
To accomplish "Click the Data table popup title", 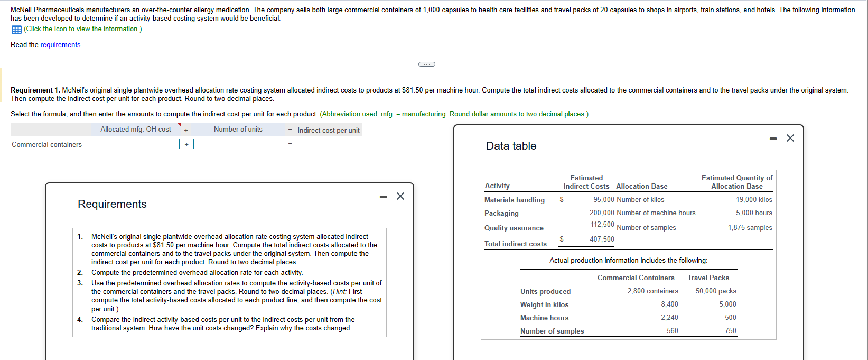I will [x=511, y=146].
